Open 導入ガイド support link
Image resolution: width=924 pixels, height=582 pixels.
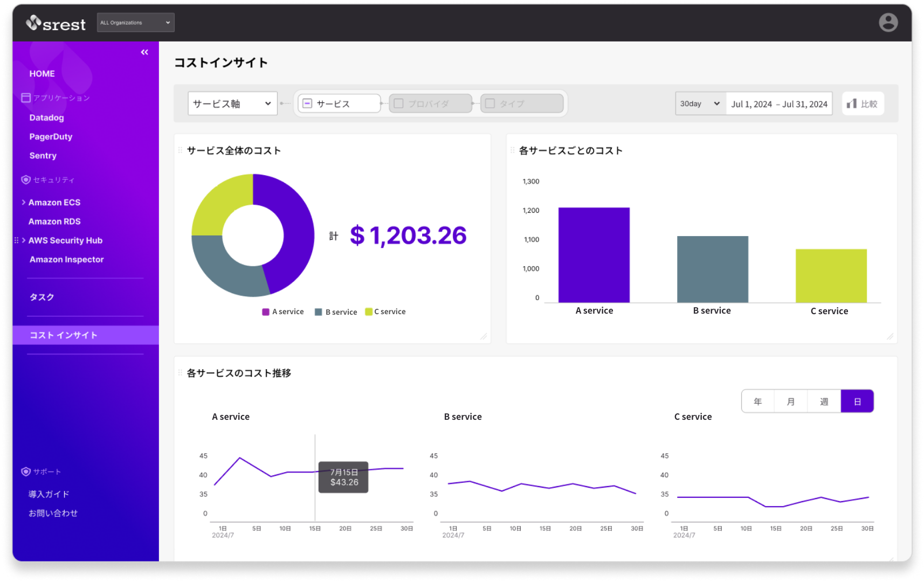pyautogui.click(x=49, y=494)
